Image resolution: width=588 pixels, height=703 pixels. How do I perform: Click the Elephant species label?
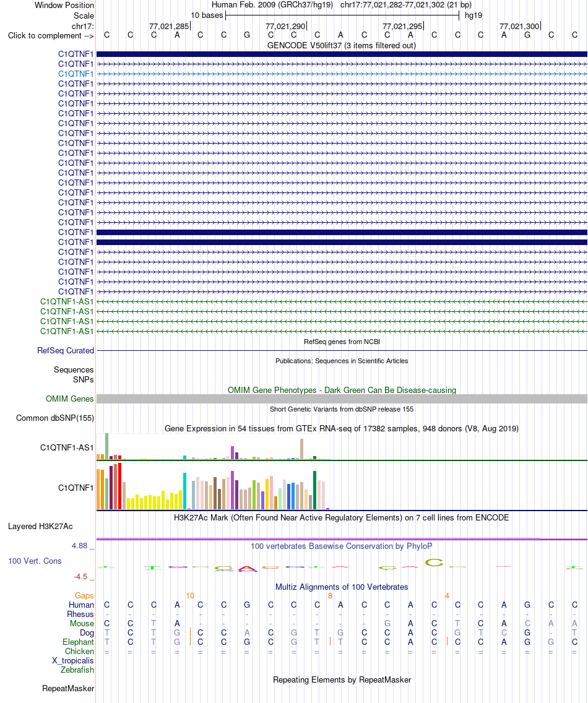pyautogui.click(x=79, y=642)
